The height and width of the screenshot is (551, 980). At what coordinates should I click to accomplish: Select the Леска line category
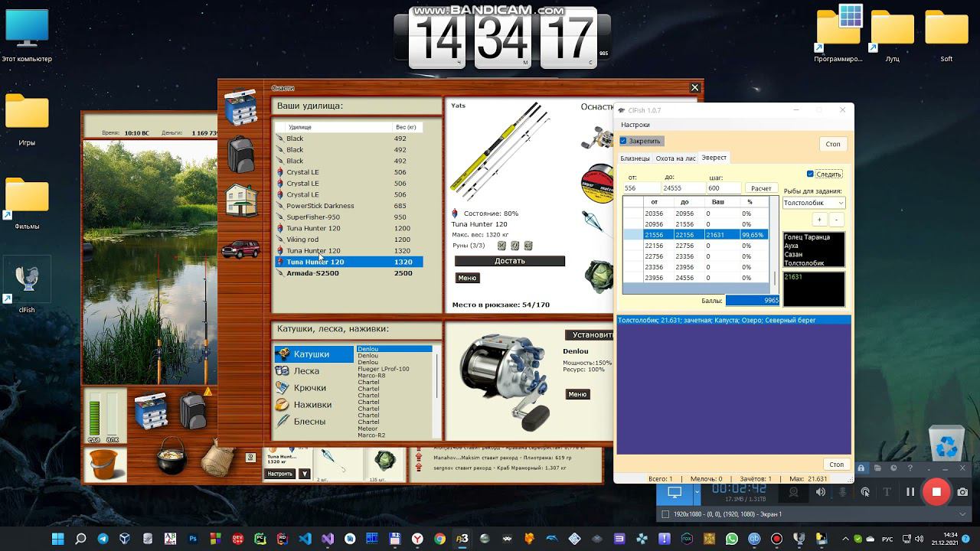[314, 371]
